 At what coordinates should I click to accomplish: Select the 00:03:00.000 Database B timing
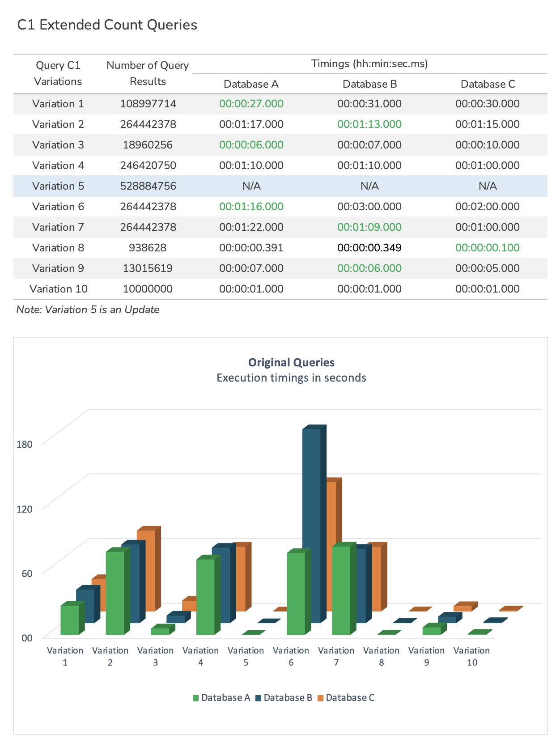[369, 207]
